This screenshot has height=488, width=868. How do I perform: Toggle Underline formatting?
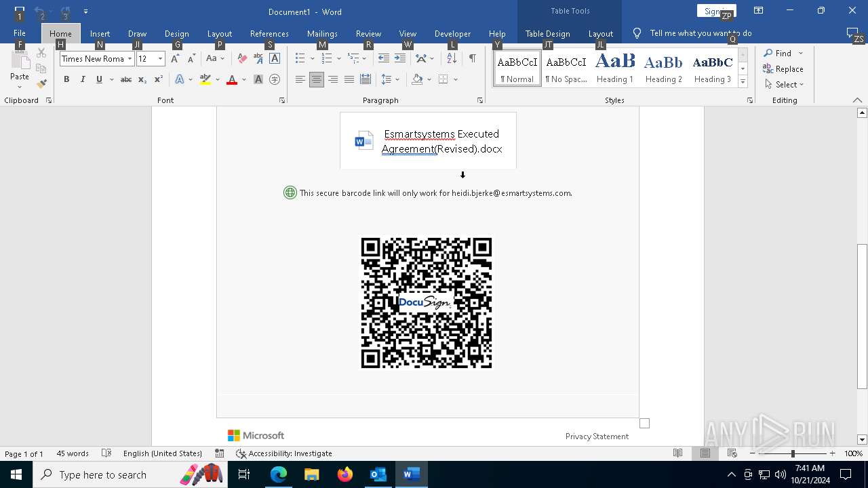[x=99, y=79]
